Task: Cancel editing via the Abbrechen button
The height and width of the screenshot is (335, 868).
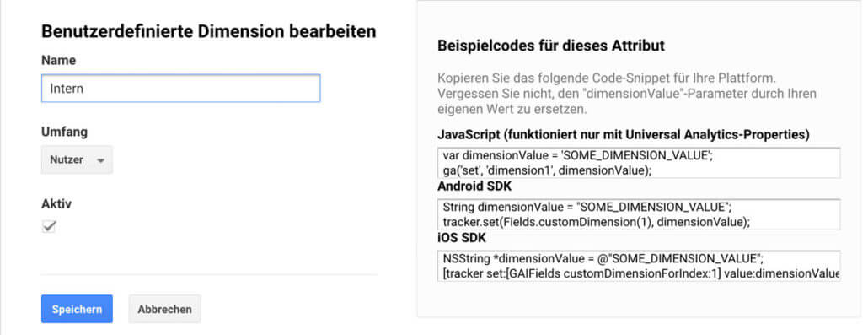Action: click(x=165, y=309)
